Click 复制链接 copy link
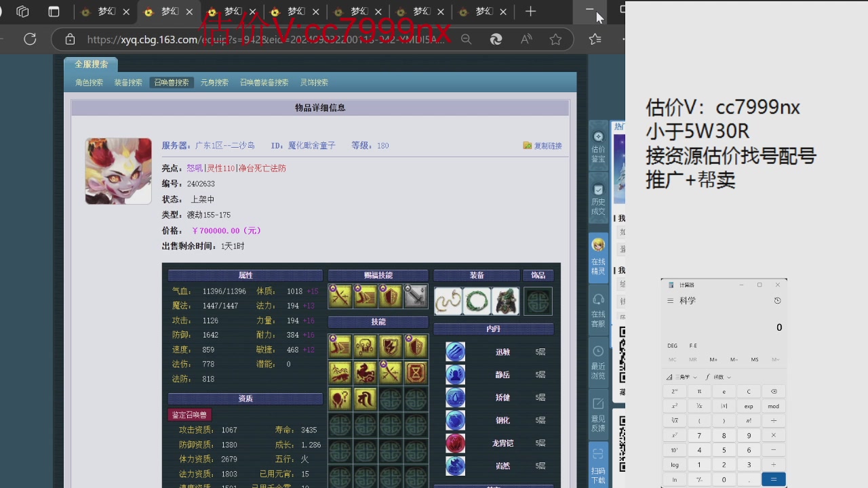The image size is (868, 488). pyautogui.click(x=542, y=146)
